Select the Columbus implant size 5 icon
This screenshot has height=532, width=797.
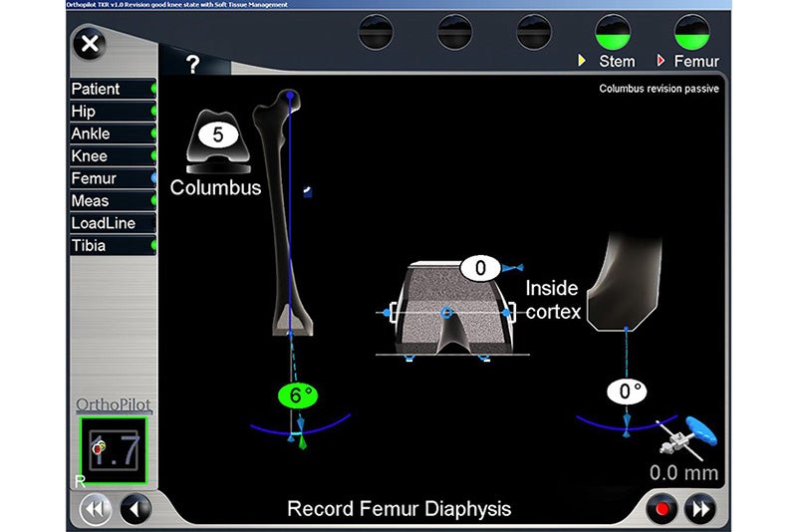[x=218, y=141]
